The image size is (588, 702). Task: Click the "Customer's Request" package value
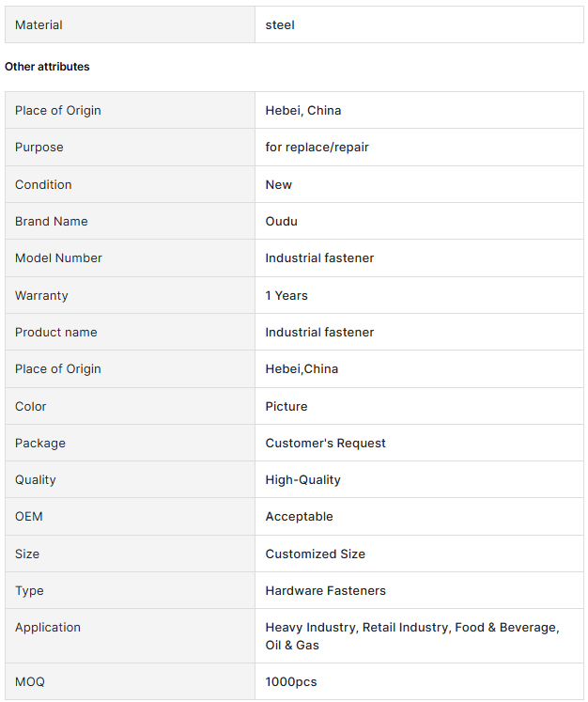[x=325, y=443]
